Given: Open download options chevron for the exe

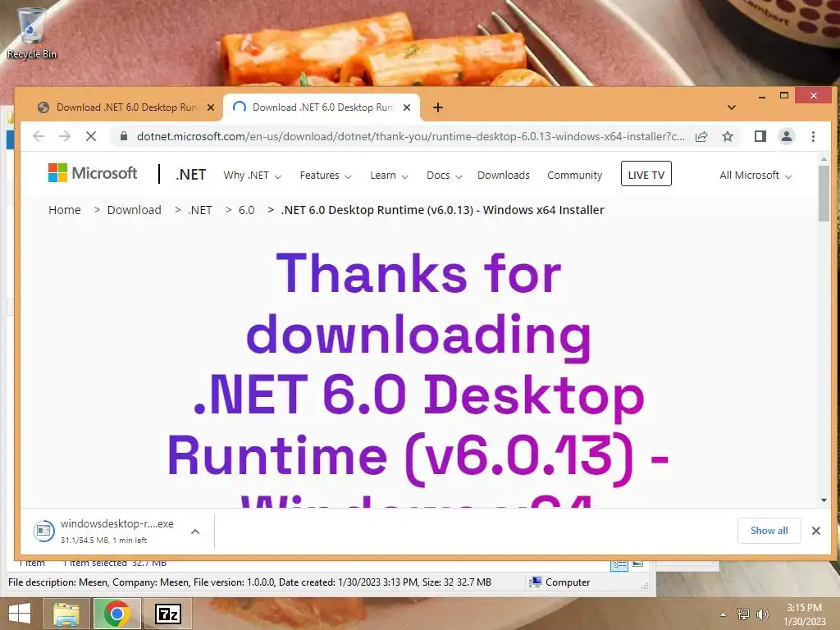Looking at the screenshot, I should coord(195,532).
